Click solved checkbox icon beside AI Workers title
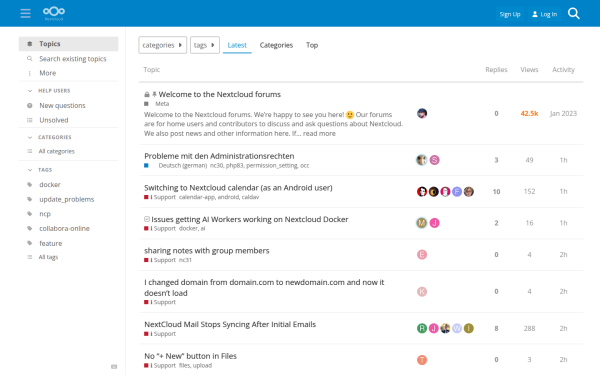 (147, 219)
